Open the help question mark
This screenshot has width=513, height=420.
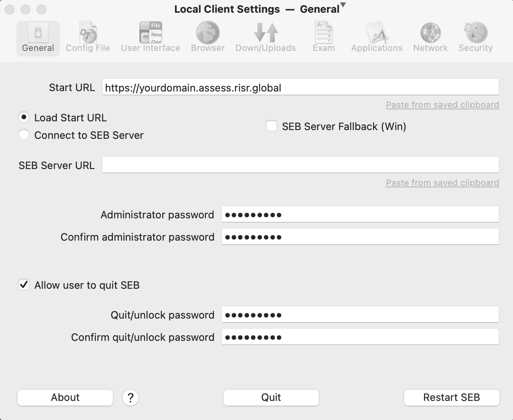point(130,397)
